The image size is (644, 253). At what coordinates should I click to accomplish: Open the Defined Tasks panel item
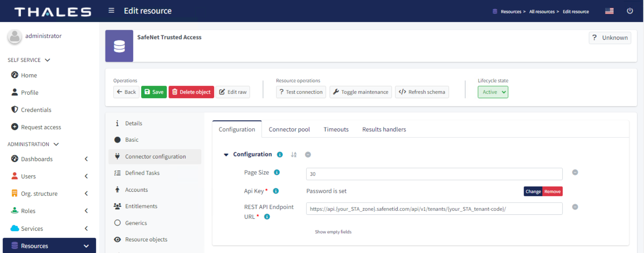[x=155, y=173]
